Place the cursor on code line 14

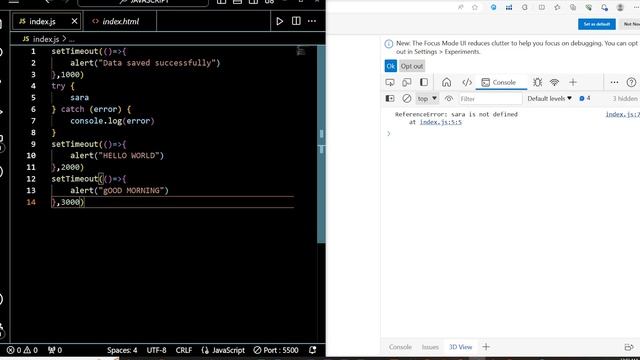172,202
